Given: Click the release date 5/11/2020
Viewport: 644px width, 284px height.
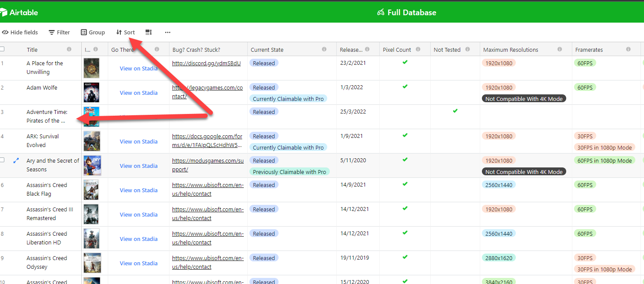Looking at the screenshot, I should [353, 160].
